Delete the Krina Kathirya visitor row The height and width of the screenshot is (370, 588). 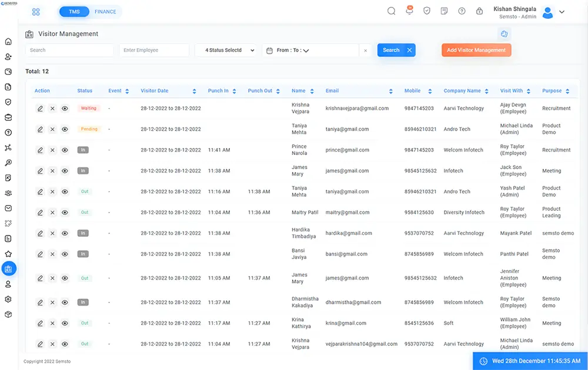tap(52, 323)
